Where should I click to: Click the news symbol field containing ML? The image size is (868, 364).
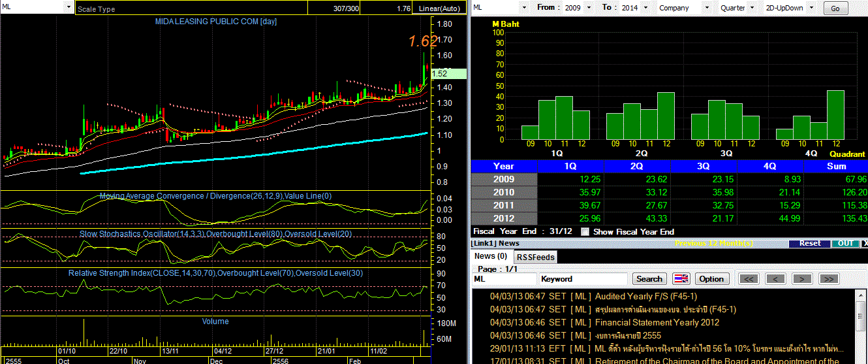tap(504, 279)
